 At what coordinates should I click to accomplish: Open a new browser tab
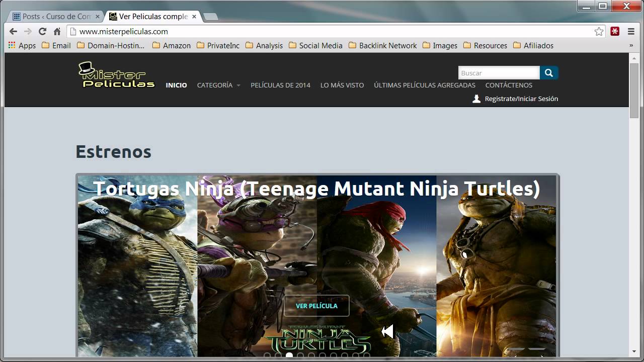(210, 17)
